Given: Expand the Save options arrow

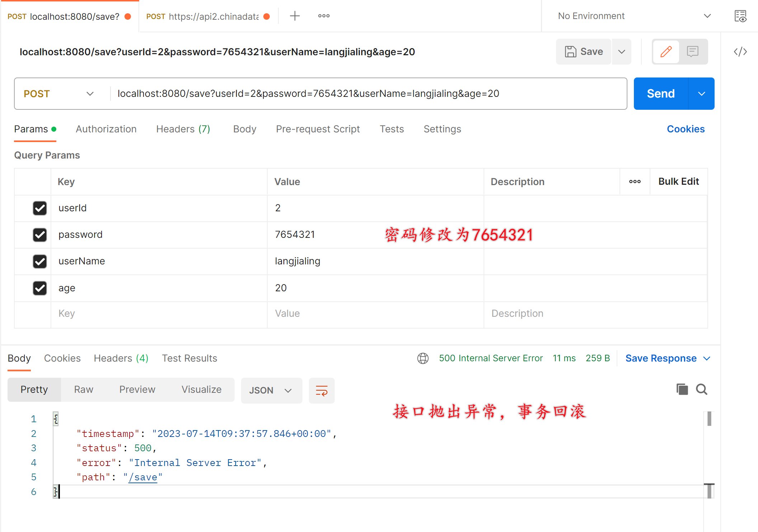Looking at the screenshot, I should (622, 52).
